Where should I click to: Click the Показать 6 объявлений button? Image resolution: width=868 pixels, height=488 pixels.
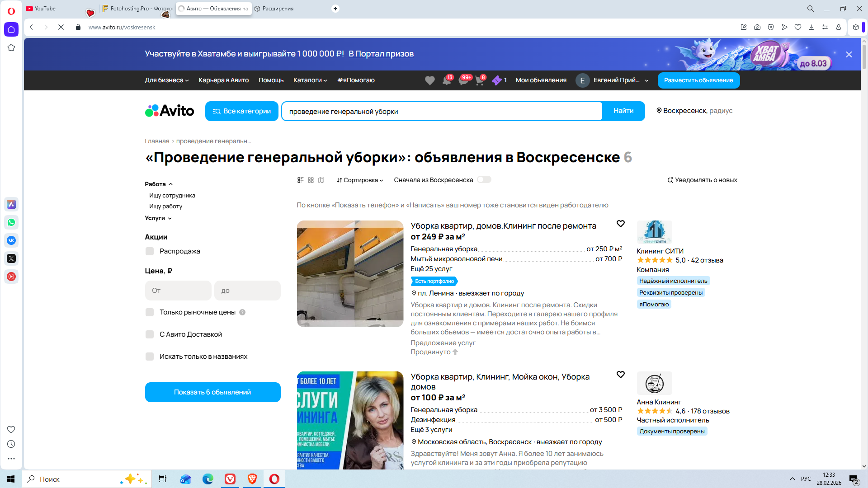[212, 392]
